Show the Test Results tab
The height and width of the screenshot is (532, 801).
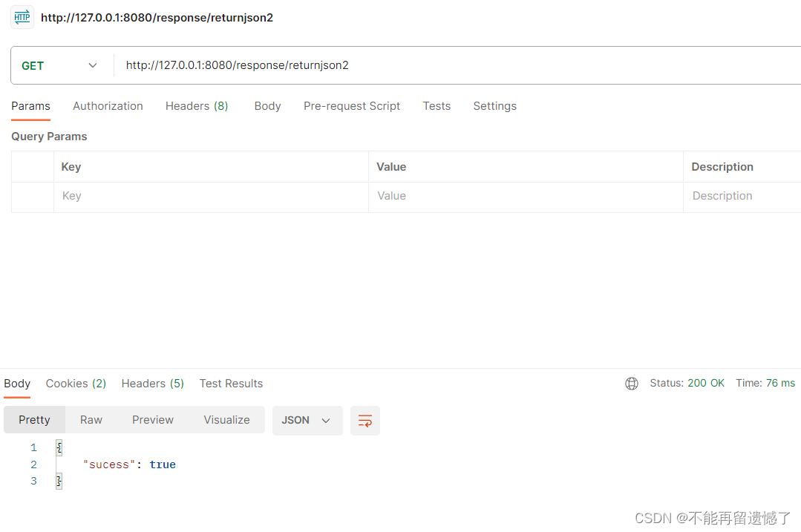tap(231, 384)
